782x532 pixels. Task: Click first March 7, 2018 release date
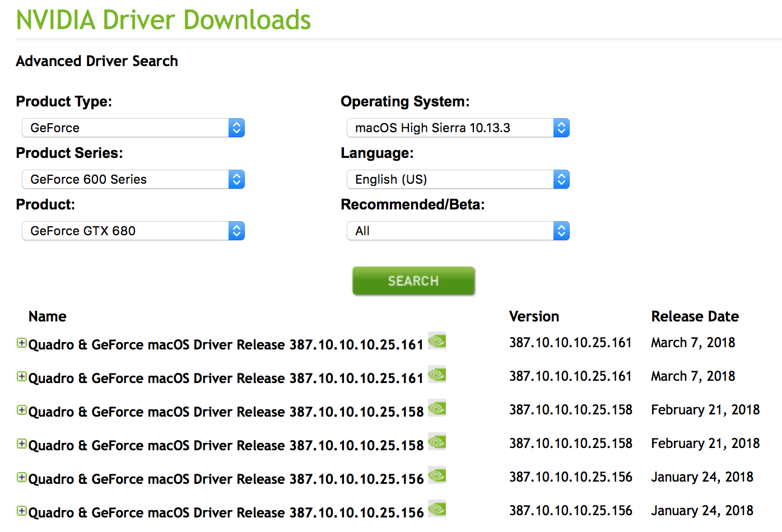[693, 342]
